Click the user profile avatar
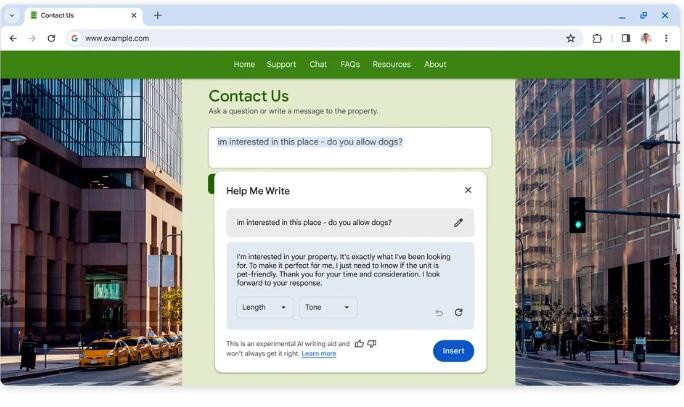 pos(646,38)
